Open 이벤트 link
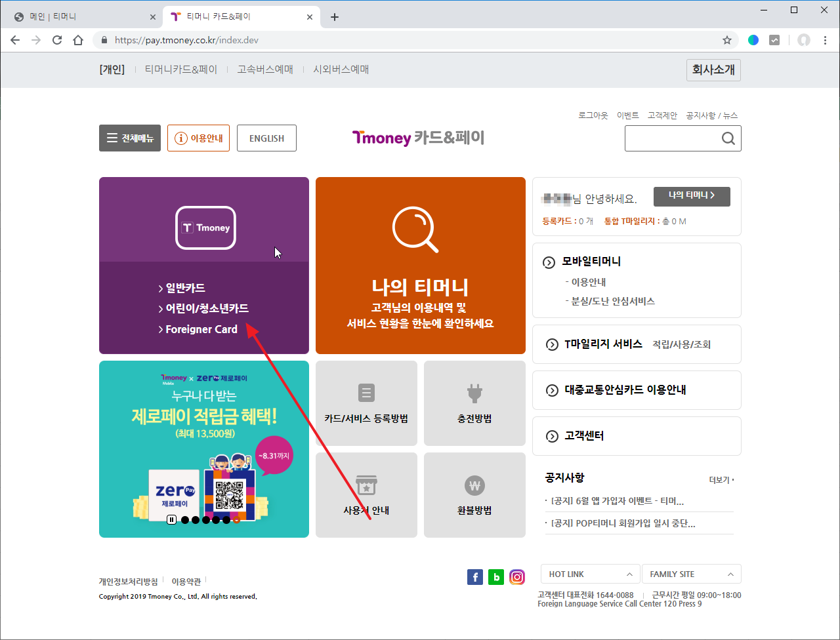The image size is (840, 640). pyautogui.click(x=628, y=115)
